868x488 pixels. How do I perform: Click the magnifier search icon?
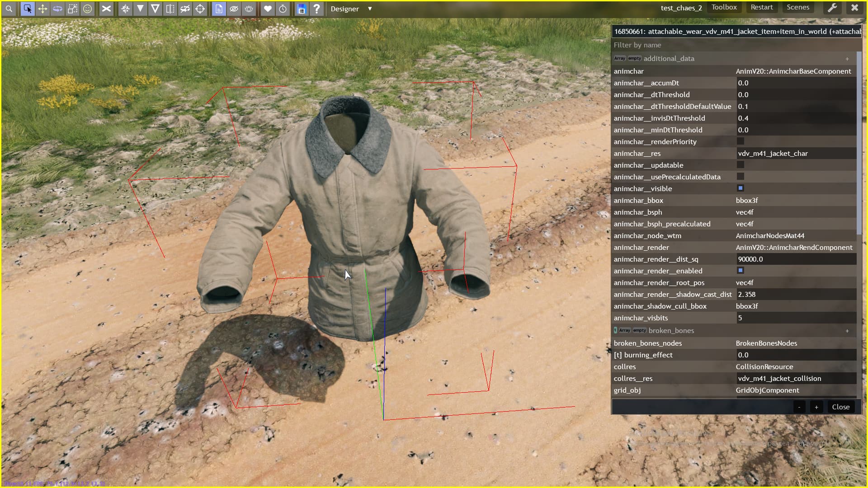click(9, 9)
